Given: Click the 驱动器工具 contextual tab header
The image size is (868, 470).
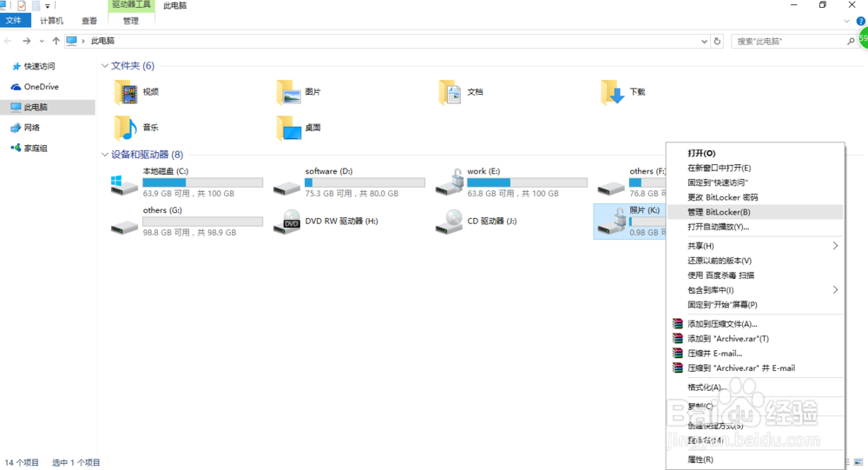Looking at the screenshot, I should pos(131,5).
